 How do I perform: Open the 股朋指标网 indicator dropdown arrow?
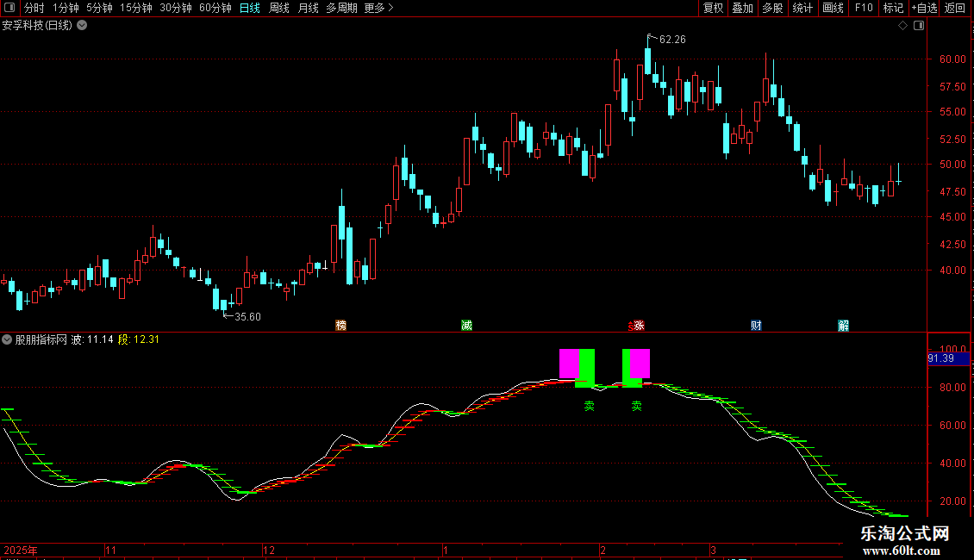(x=7, y=339)
